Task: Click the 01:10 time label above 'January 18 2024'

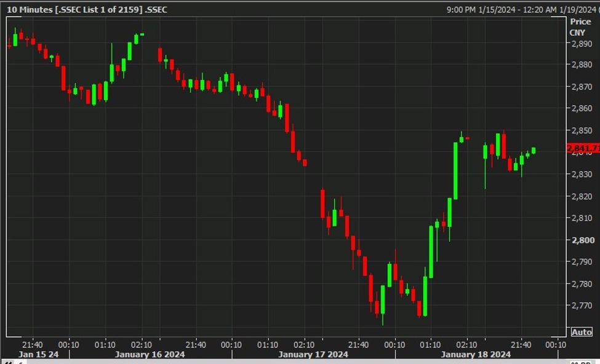Action: click(x=431, y=345)
